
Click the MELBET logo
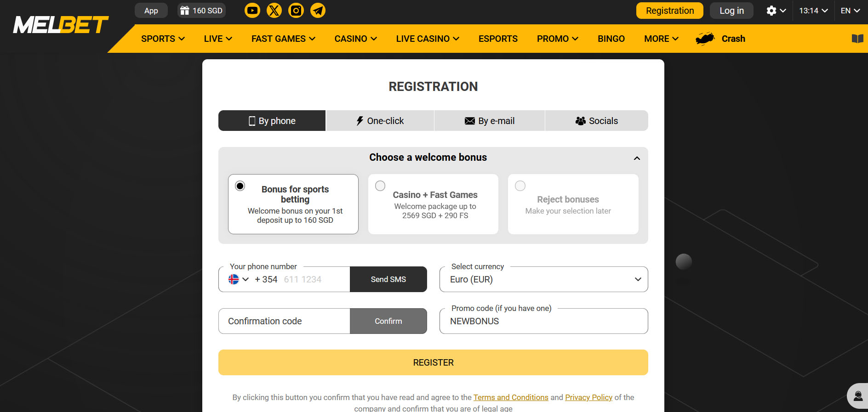click(61, 25)
